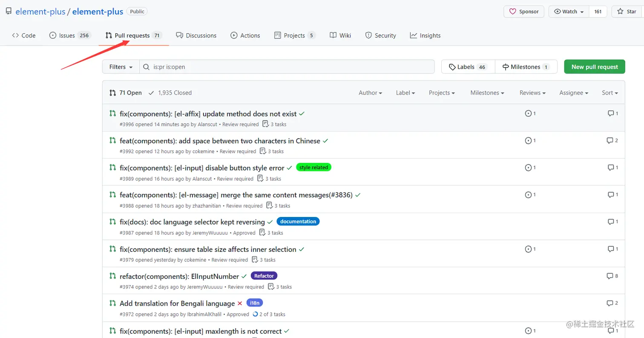Open the Insights tab
The image size is (644, 338).
click(x=425, y=35)
